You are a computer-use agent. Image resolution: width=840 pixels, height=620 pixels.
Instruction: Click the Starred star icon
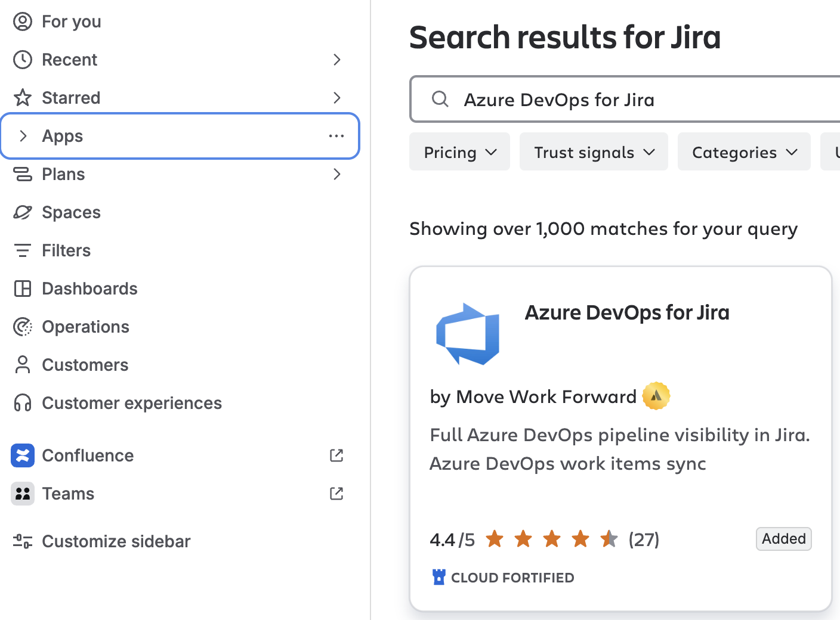(x=23, y=98)
